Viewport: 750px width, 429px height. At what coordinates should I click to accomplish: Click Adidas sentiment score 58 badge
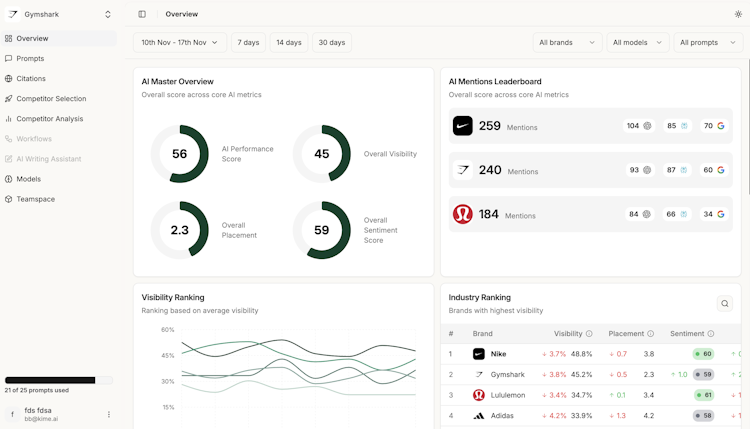704,416
